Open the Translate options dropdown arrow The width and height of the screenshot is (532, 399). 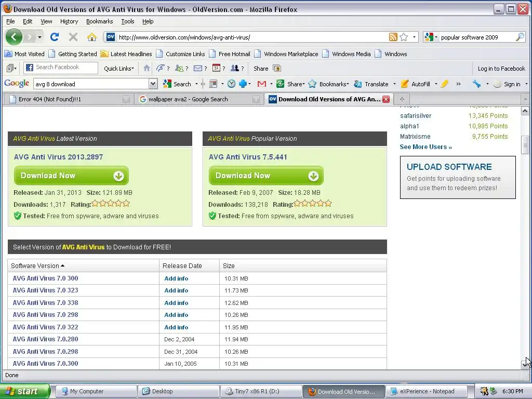394,84
